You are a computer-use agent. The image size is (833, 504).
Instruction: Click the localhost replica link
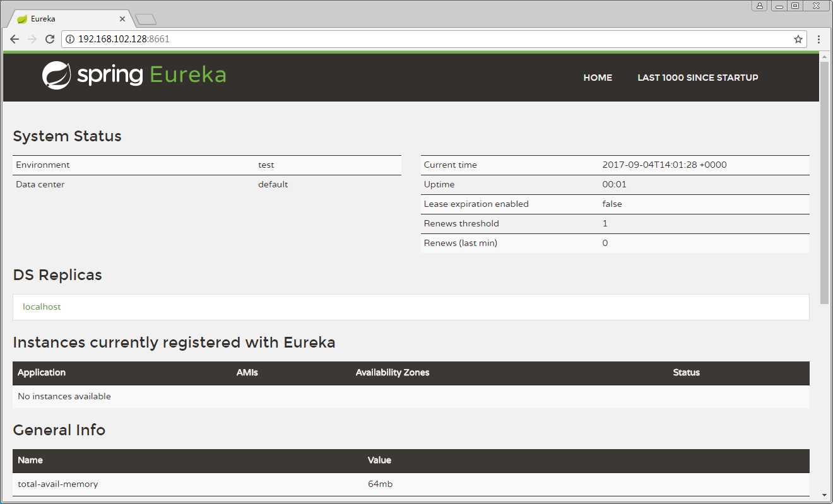point(42,307)
